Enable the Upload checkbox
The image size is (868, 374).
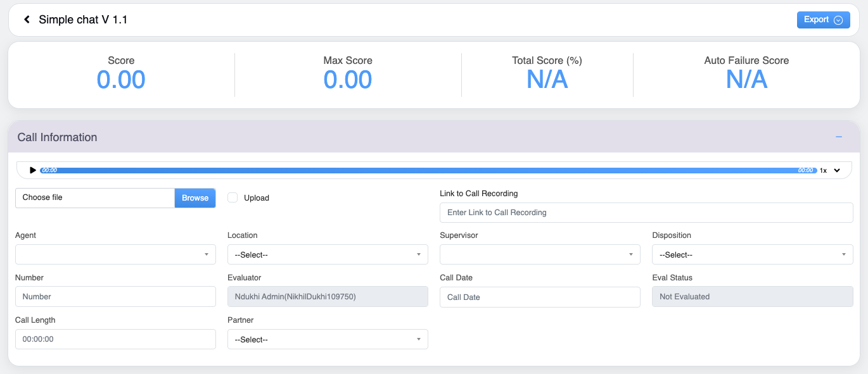tap(233, 197)
